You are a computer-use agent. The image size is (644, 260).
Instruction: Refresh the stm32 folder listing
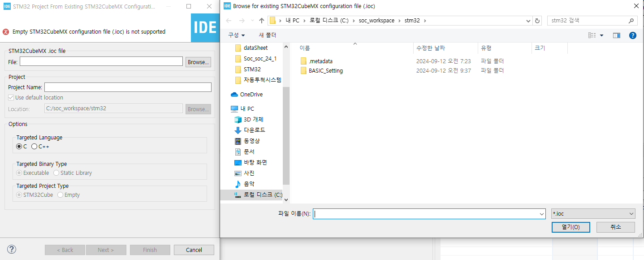tap(538, 21)
